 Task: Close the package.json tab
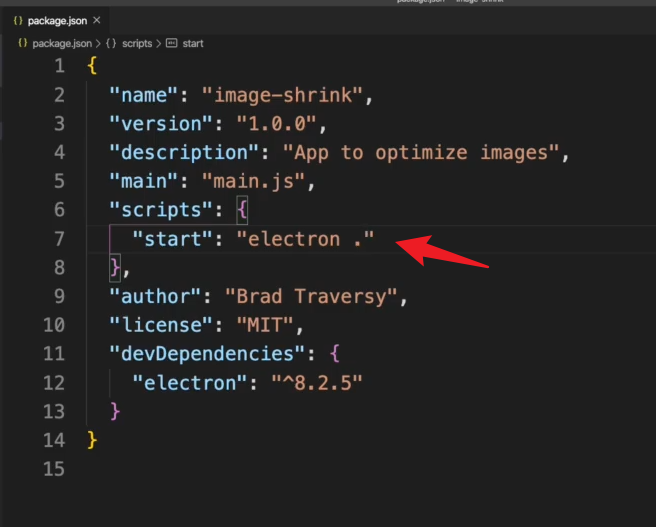(x=97, y=20)
